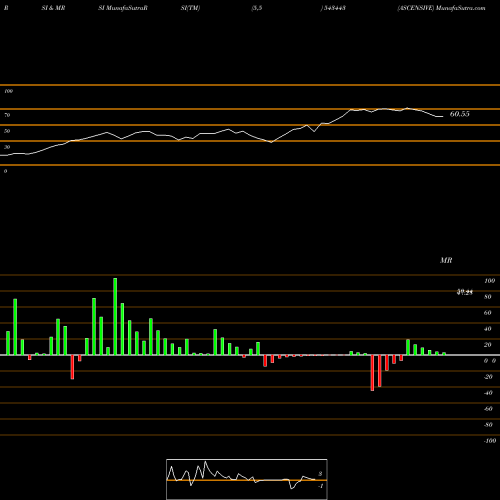Click the MR right-axis label -80

[x=488, y=425]
